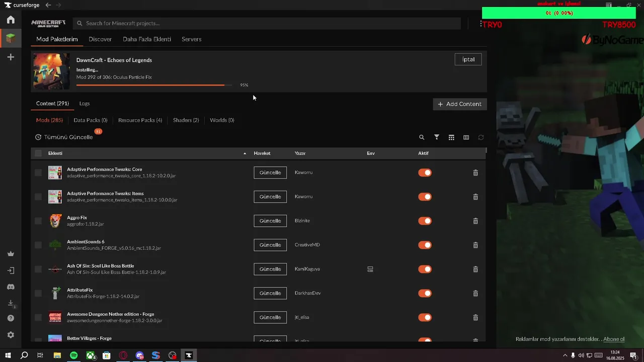The image size is (644, 362).
Task: Cancel the install with İptal button
Action: click(x=468, y=59)
